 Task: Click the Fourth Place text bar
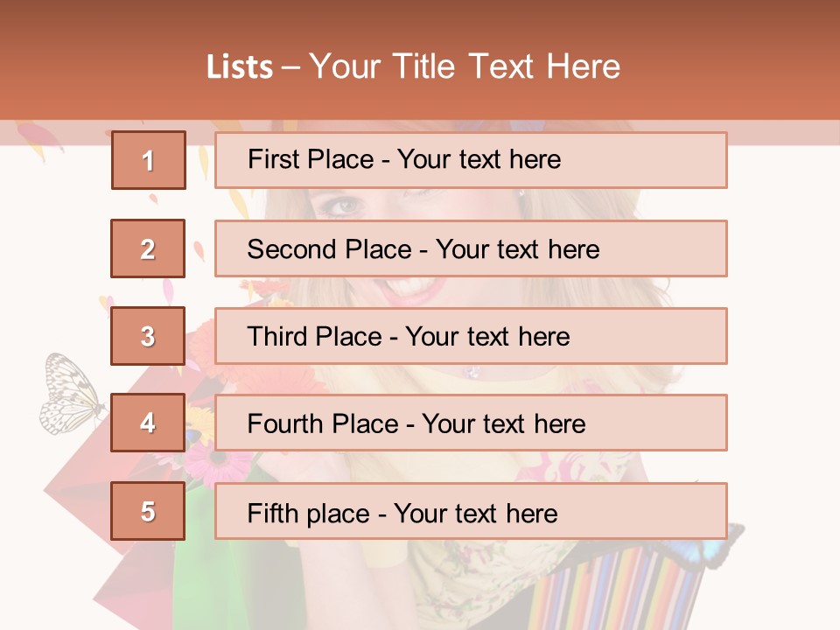point(471,423)
